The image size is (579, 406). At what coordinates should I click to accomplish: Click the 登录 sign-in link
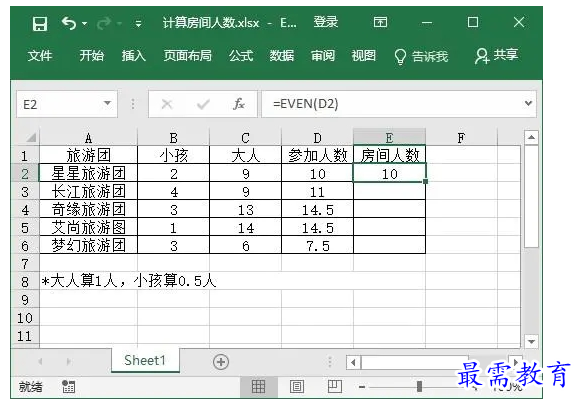pos(325,22)
